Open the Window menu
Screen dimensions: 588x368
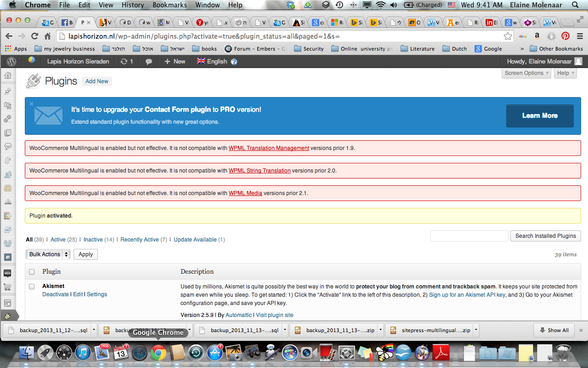pyautogui.click(x=208, y=5)
